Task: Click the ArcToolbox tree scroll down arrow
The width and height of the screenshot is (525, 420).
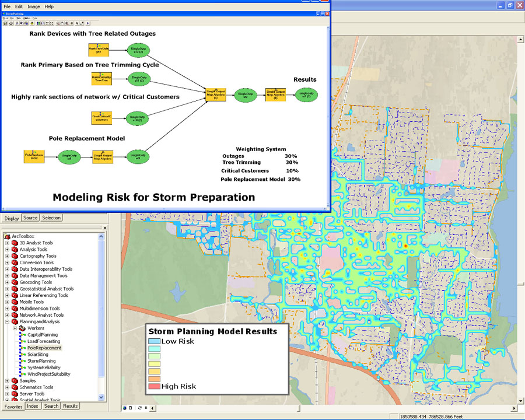Action: (101, 397)
